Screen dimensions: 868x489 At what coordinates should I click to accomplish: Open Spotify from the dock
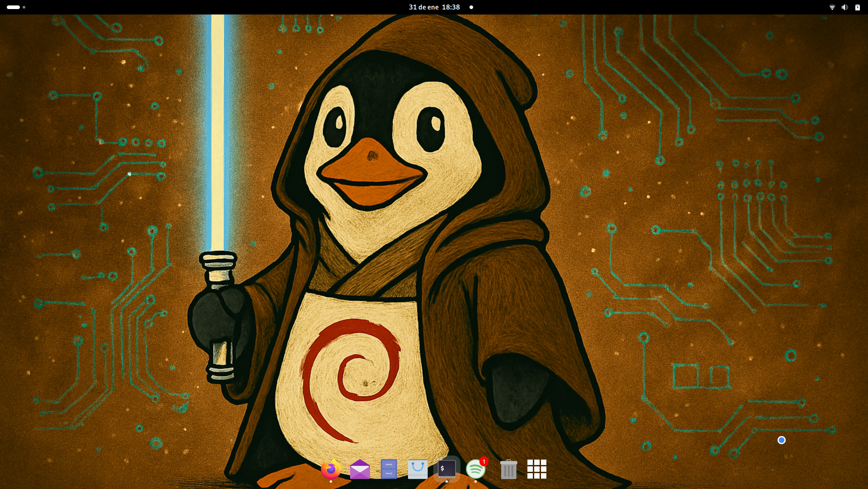475,469
